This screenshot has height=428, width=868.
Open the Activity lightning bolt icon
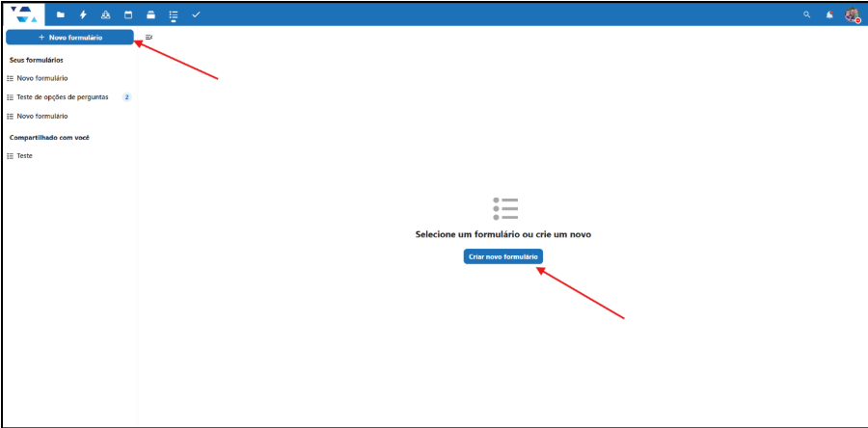coord(83,14)
